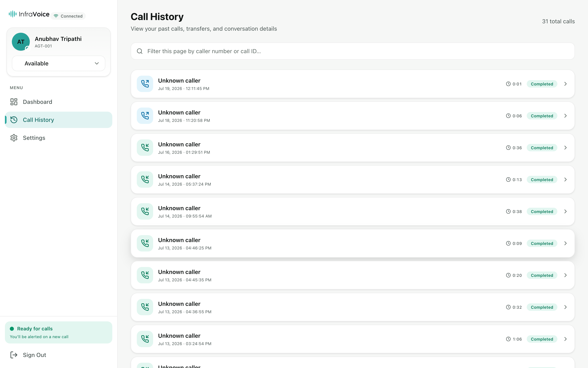
Task: Click the 0:38 call duration
Action: (x=517, y=212)
